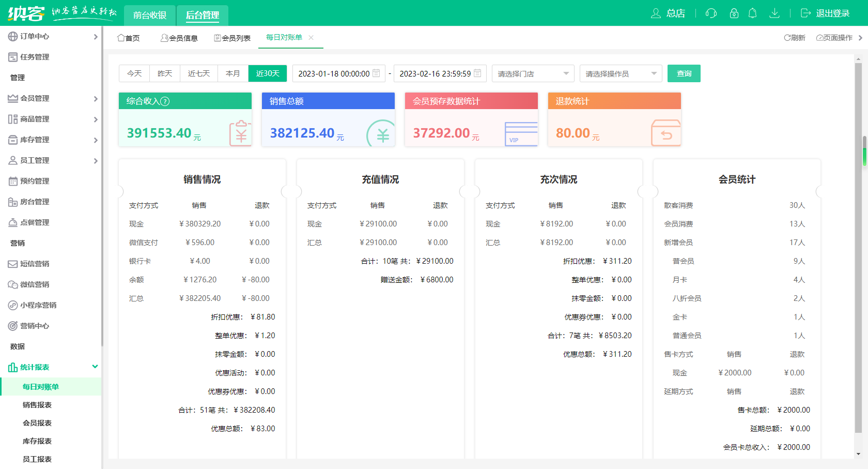This screenshot has height=469, width=868.
Task: Click the download icon in header
Action: (x=774, y=13)
